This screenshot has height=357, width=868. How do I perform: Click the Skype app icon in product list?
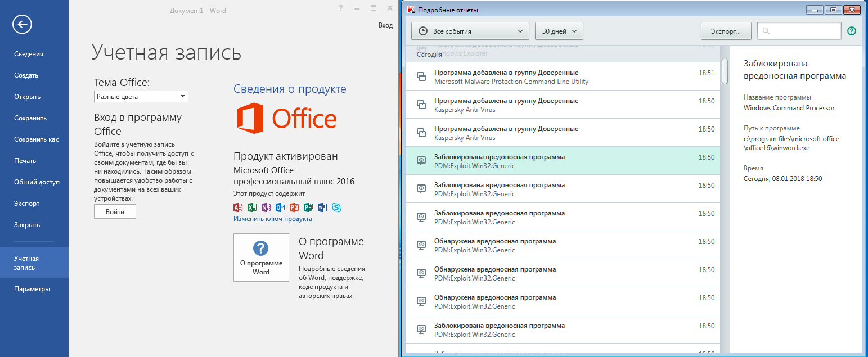tap(336, 207)
